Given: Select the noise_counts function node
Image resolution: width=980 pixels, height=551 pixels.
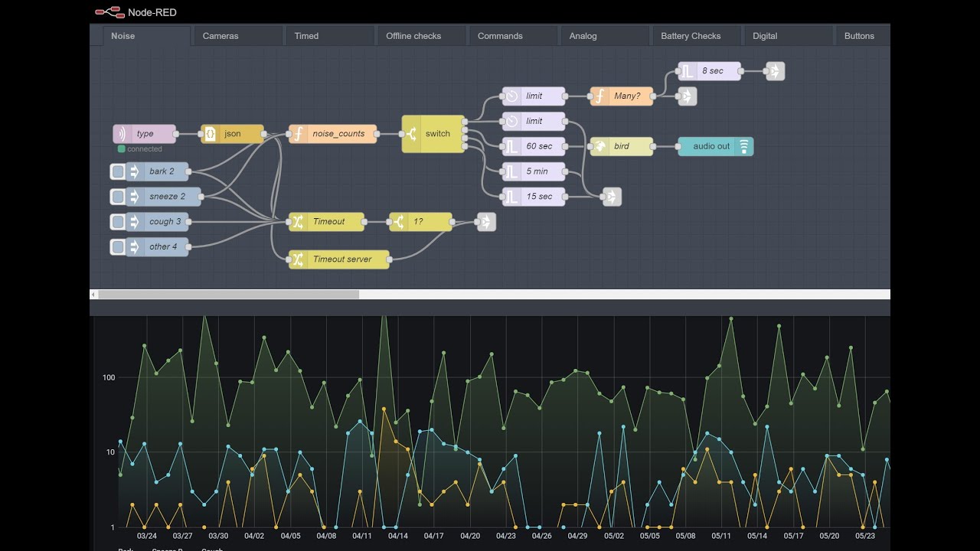Looking at the screenshot, I should point(332,134).
